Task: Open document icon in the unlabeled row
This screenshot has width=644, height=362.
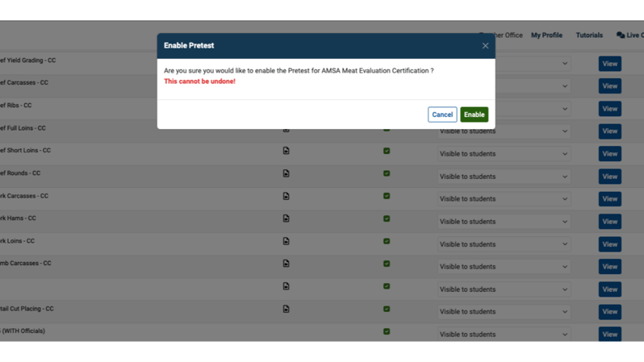Action: click(x=286, y=286)
